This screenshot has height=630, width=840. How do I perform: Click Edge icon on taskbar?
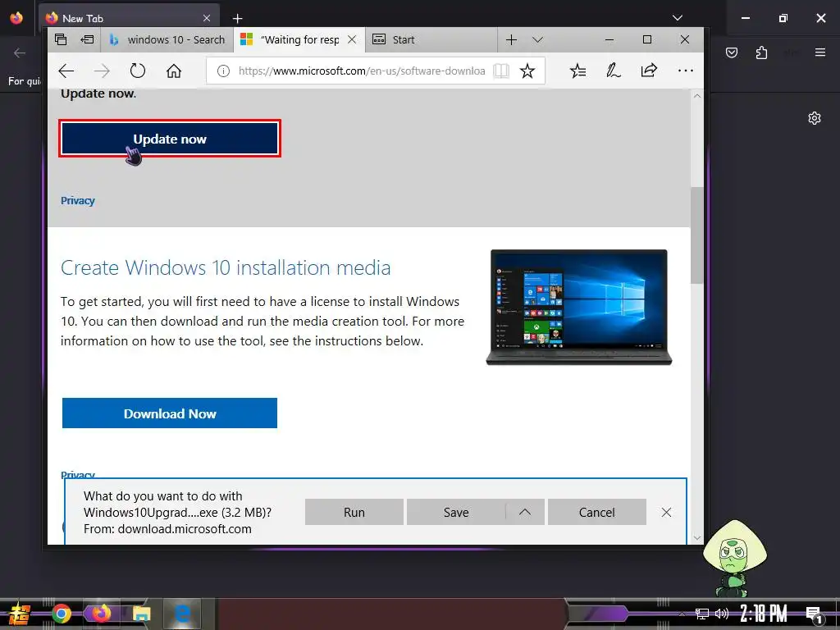click(x=182, y=614)
